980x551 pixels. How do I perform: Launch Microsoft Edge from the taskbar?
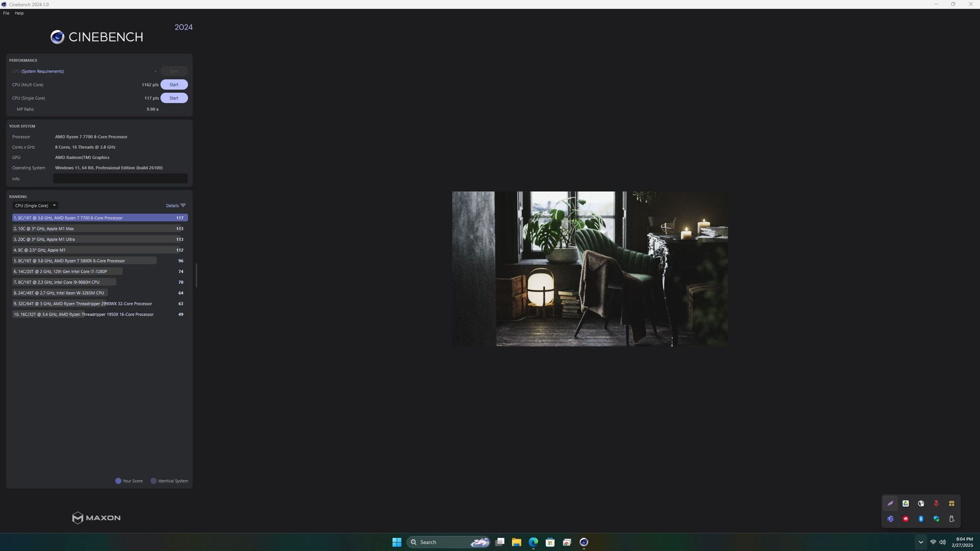[533, 542]
